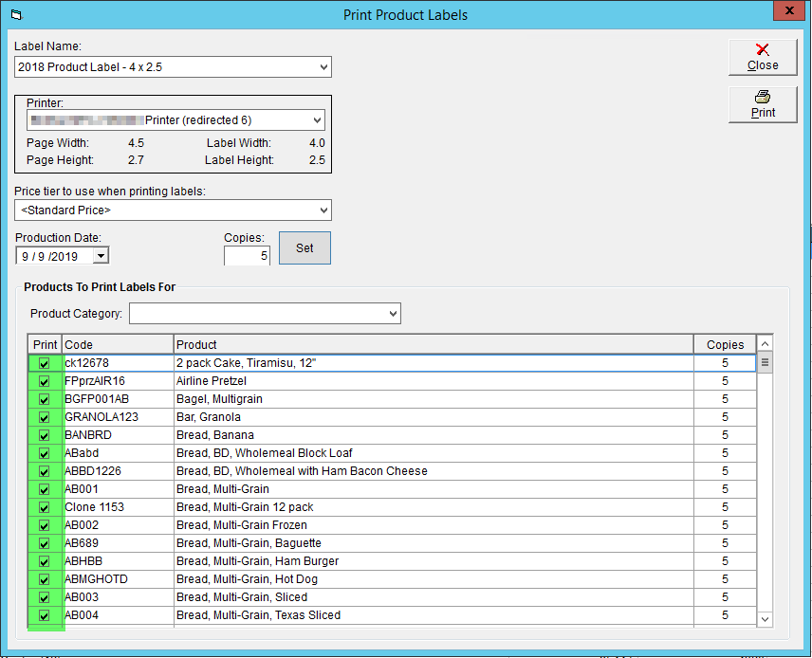The height and width of the screenshot is (658, 812).
Task: Uncheck the Print checkbox for AB002
Action: [44, 525]
